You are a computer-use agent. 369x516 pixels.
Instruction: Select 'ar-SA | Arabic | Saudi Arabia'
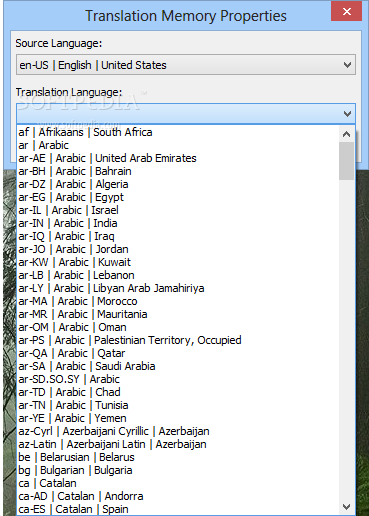pyautogui.click(x=178, y=366)
